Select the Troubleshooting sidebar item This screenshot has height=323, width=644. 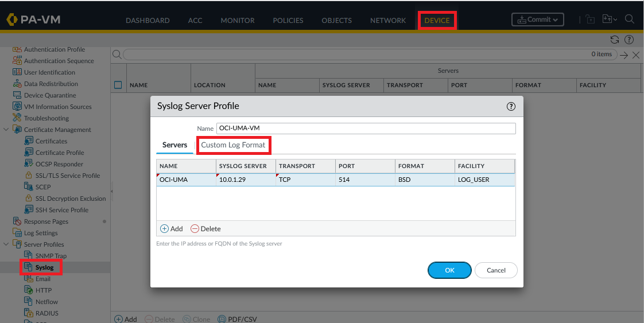[x=46, y=118]
